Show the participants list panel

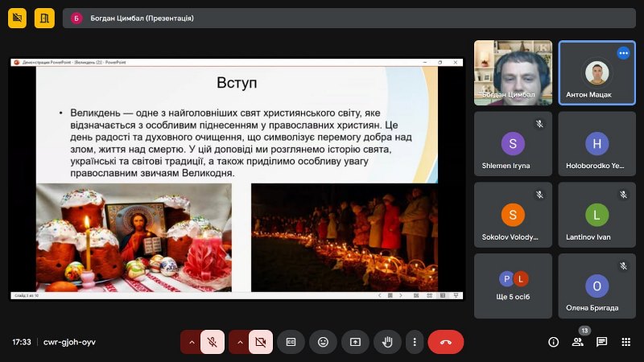pos(577,342)
